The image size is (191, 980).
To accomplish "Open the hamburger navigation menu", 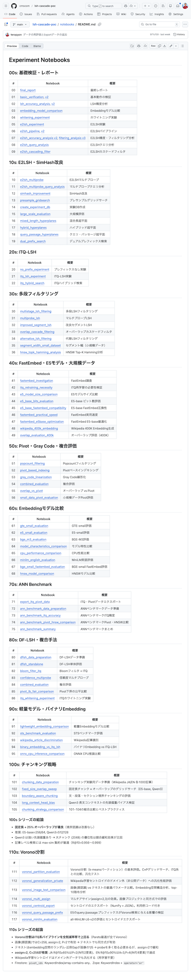I will click(6, 6).
